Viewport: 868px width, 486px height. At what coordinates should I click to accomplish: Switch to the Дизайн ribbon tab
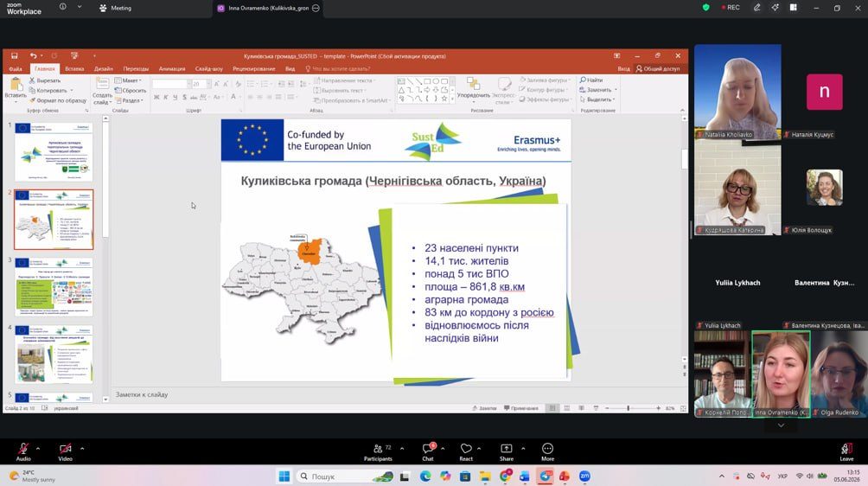point(104,69)
